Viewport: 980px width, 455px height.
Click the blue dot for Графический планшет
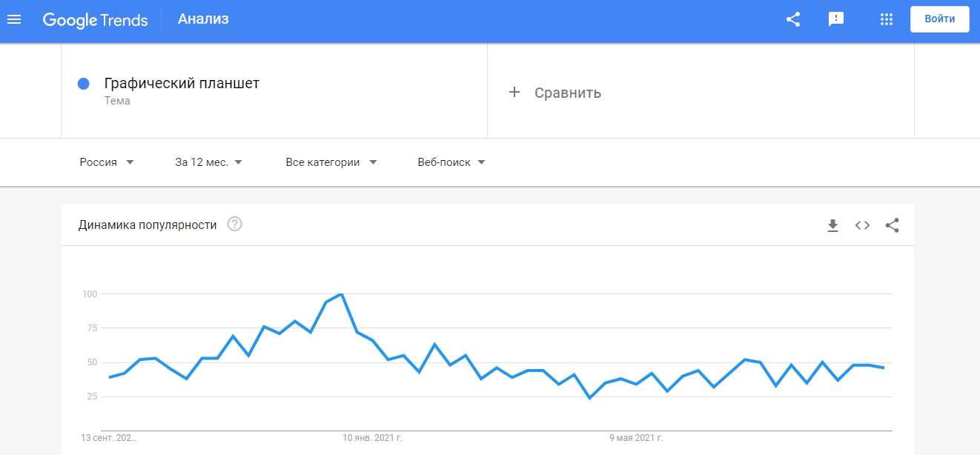(x=84, y=84)
